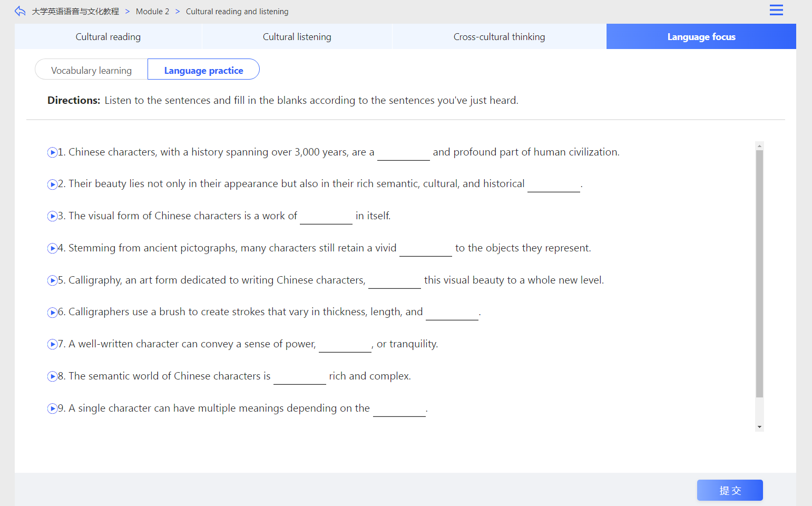Click scrollbar down arrow

tap(759, 427)
